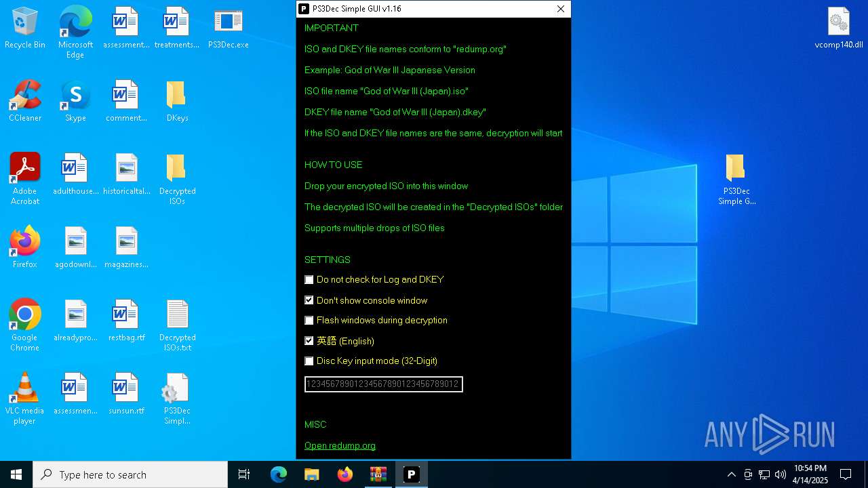Open Firefox from the taskbar
This screenshot has height=488, width=868.
[345, 474]
